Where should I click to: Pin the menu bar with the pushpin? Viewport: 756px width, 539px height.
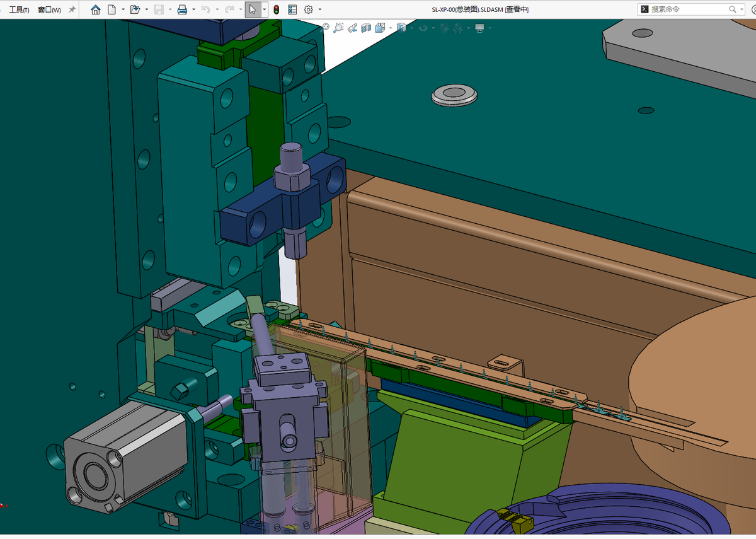click(72, 9)
